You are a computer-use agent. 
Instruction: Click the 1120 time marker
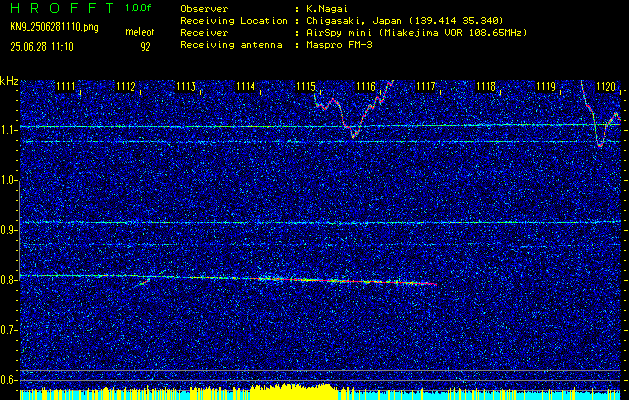point(606,86)
